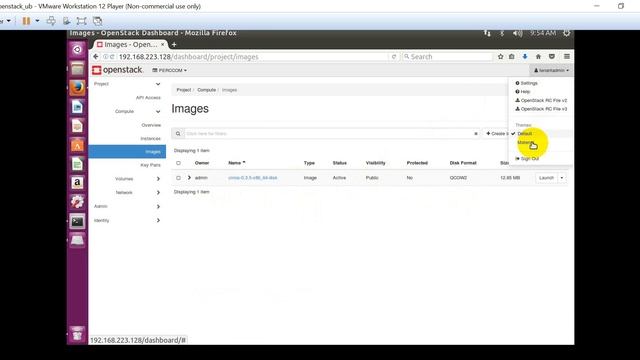Open the cirros image name link
The height and width of the screenshot is (360, 640).
253,178
